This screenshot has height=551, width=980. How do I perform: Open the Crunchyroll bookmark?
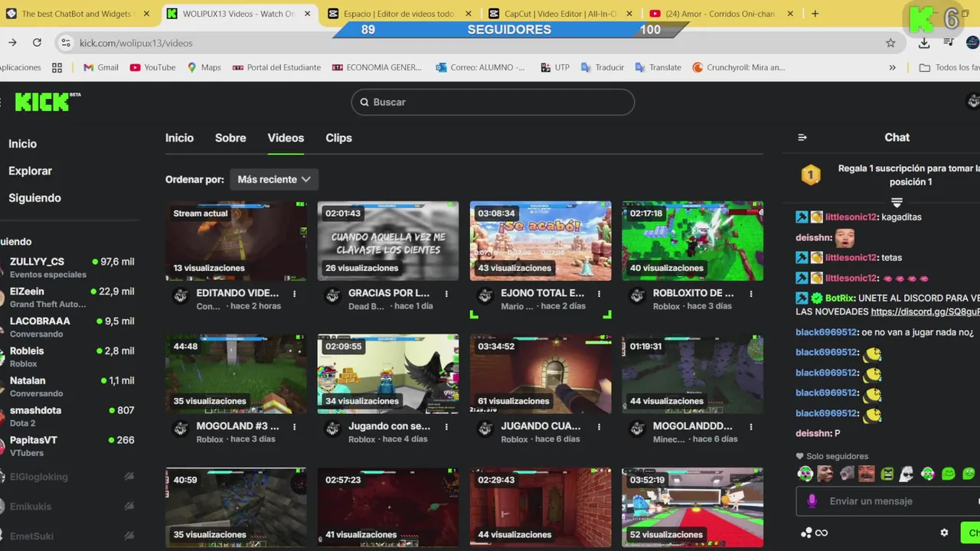click(x=739, y=67)
